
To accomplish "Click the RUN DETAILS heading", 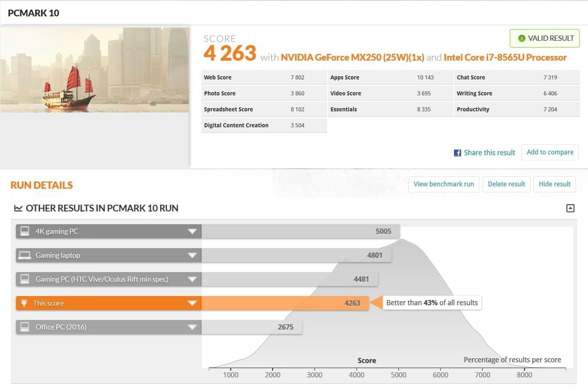I will tap(42, 185).
